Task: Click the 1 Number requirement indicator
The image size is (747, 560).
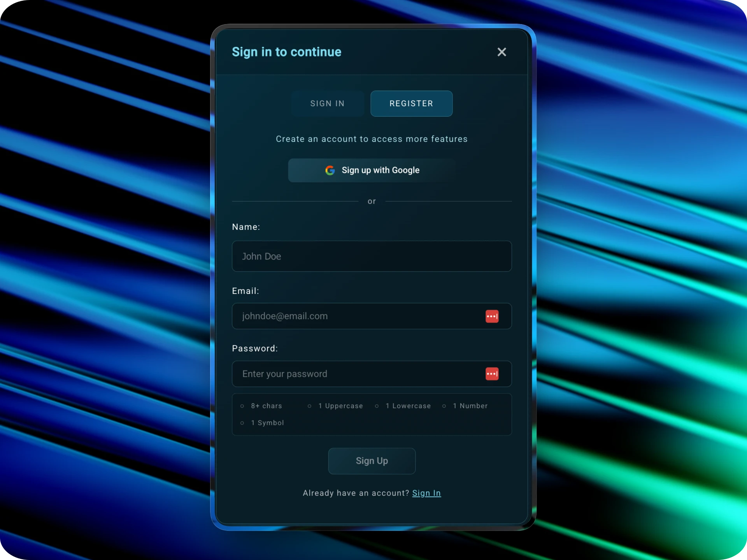Action: click(470, 406)
